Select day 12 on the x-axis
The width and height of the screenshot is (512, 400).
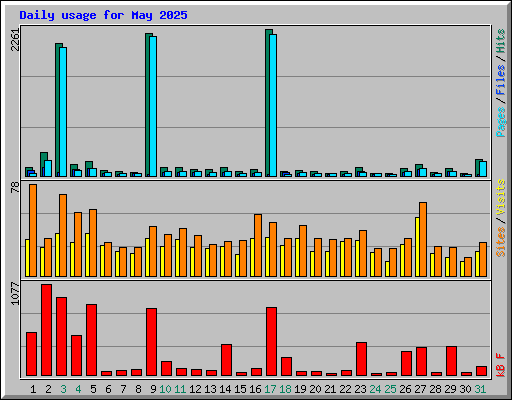[195, 389]
